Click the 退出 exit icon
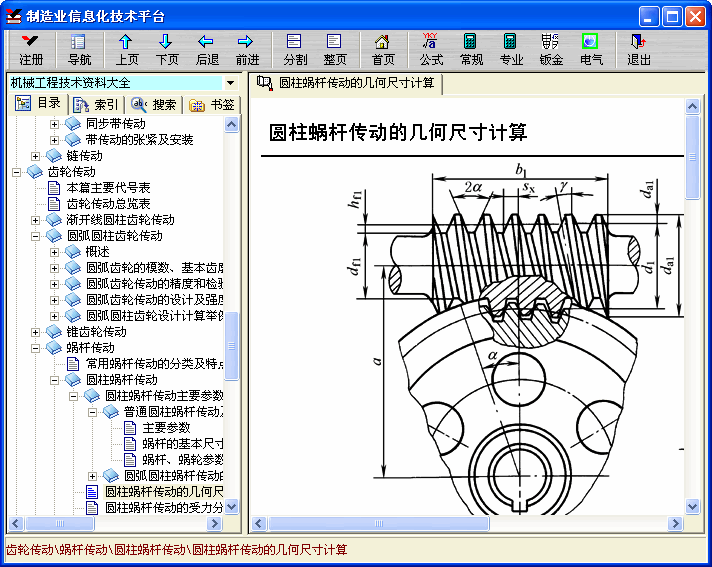Image resolution: width=712 pixels, height=567 pixels. tap(639, 49)
